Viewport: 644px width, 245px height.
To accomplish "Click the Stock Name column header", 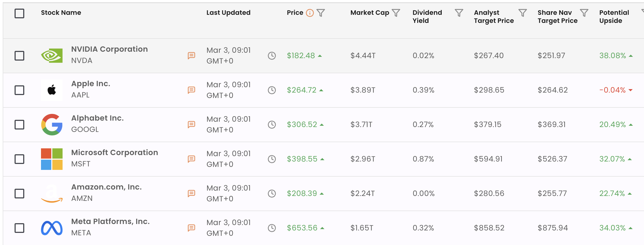I will [61, 12].
